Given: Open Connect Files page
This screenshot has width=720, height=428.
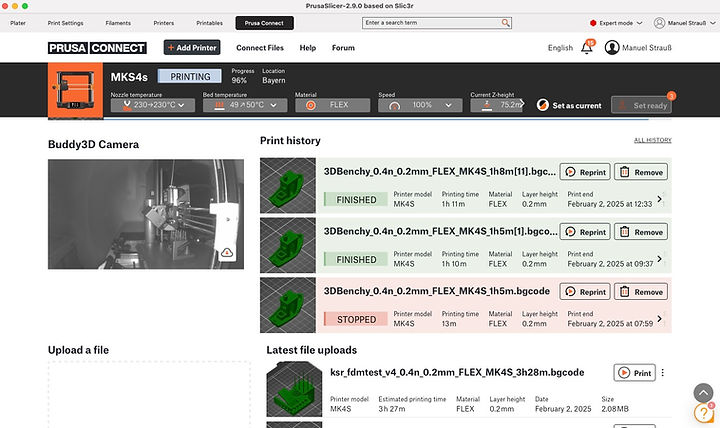Looking at the screenshot, I should click(260, 48).
